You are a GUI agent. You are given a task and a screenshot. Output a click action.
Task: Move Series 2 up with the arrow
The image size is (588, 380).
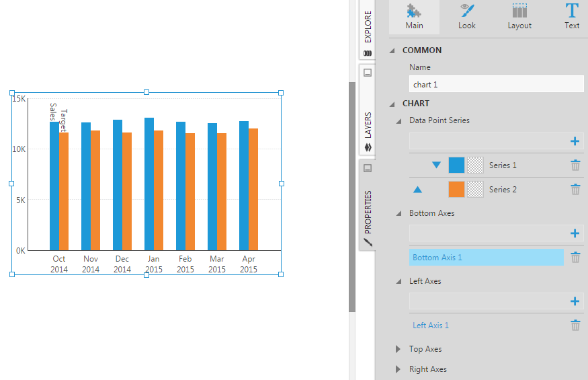click(x=417, y=190)
